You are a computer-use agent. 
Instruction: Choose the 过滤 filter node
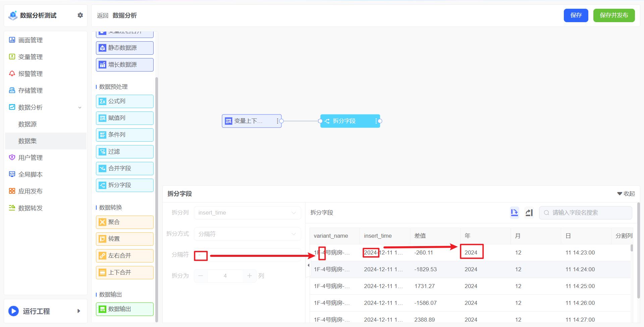click(x=124, y=151)
